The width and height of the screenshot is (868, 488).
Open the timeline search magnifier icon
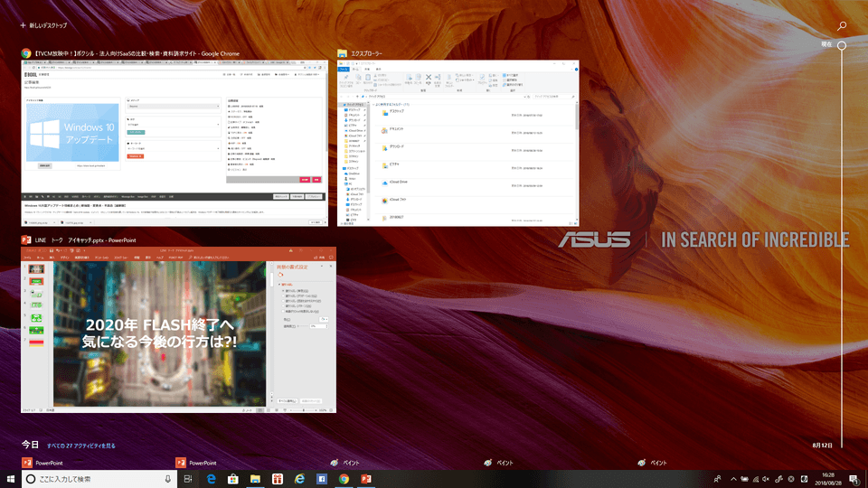tap(842, 26)
